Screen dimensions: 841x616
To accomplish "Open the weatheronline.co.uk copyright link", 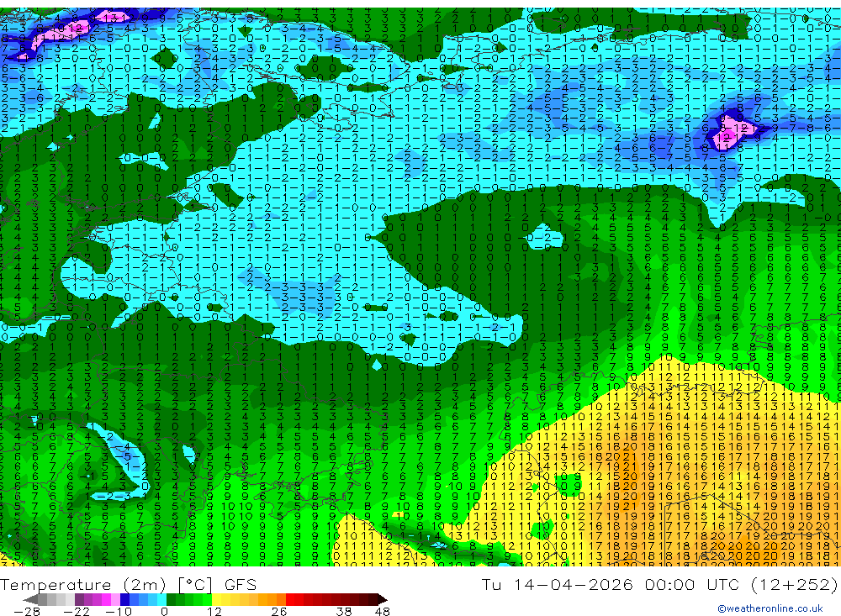I will 770,608.
